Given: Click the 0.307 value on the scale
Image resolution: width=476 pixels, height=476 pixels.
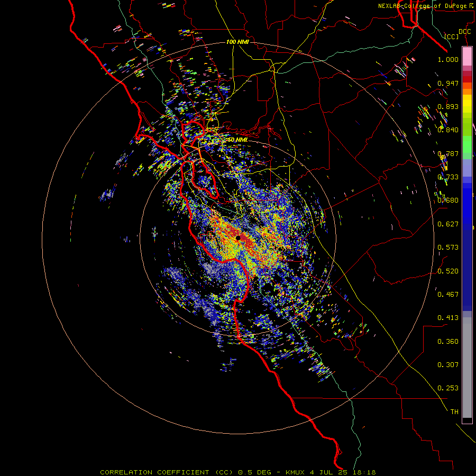Looking at the screenshot, I should [448, 365].
